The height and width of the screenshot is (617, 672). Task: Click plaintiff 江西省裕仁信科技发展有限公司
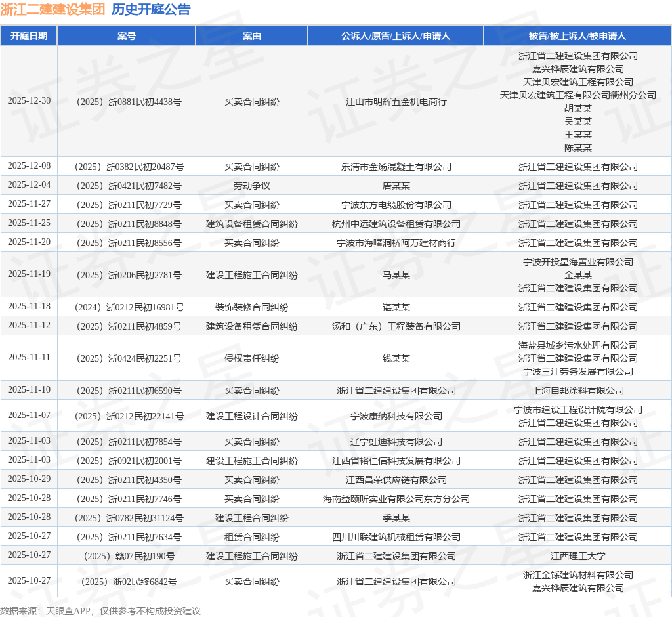pos(396,461)
